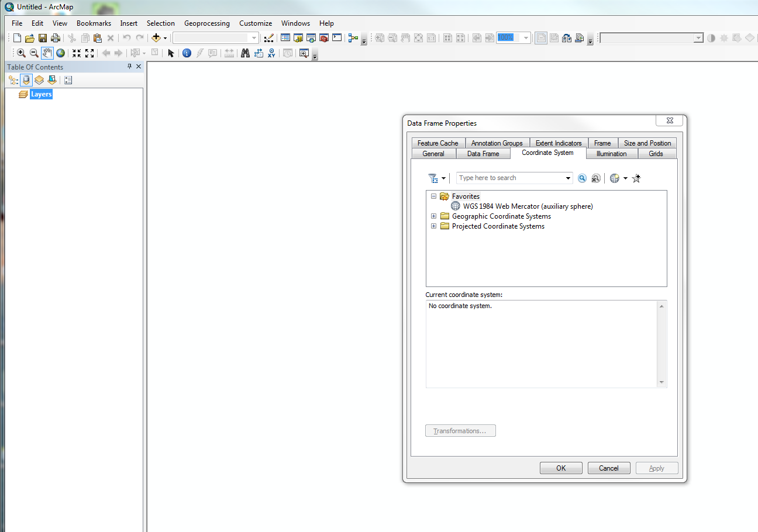758x532 pixels.
Task: Toggle List By Source view
Action: point(26,80)
